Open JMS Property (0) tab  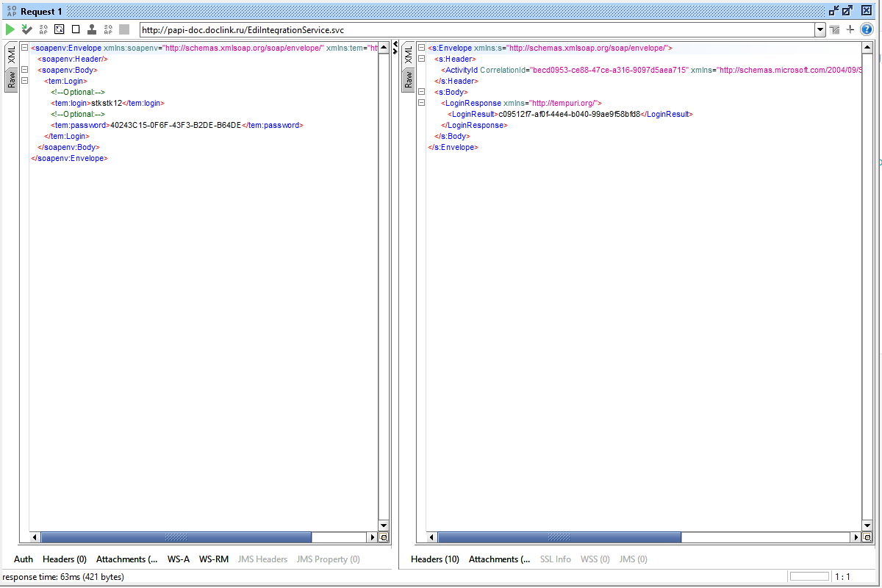(329, 559)
